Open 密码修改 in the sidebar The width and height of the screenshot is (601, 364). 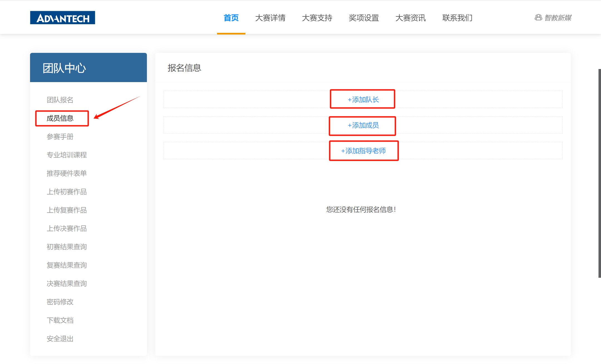tap(60, 302)
